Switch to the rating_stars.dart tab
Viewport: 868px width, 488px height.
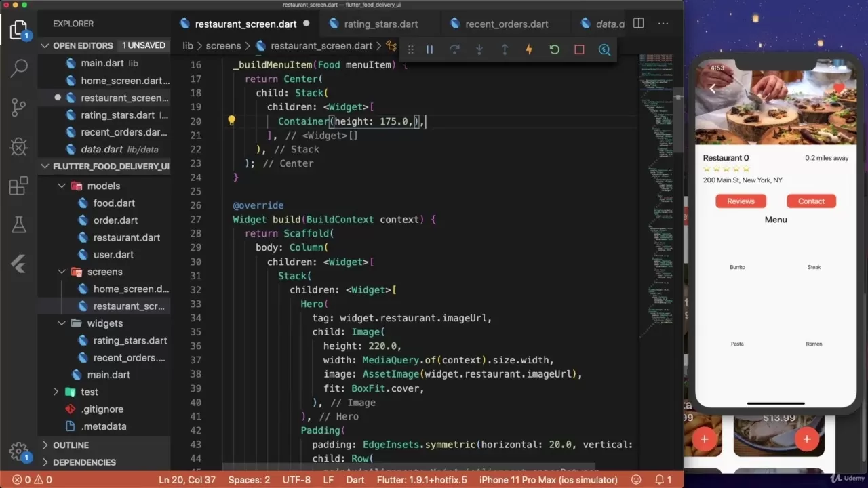[380, 24]
